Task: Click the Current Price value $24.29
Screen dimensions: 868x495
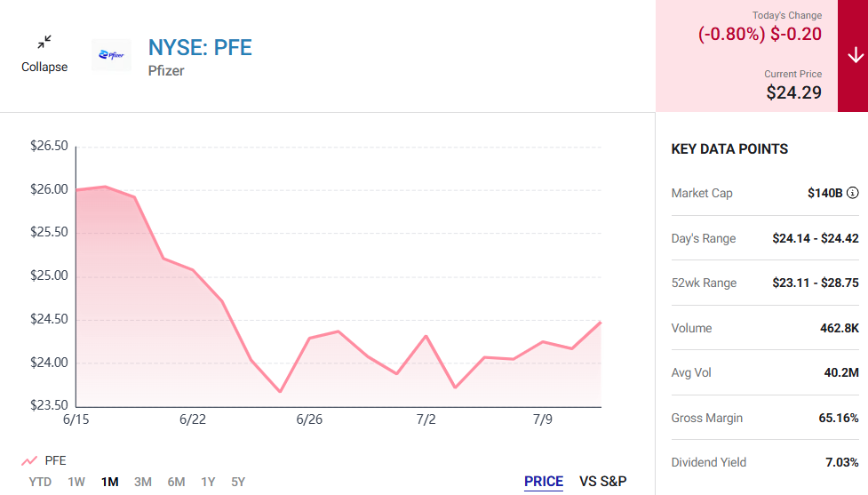Action: 794,92
